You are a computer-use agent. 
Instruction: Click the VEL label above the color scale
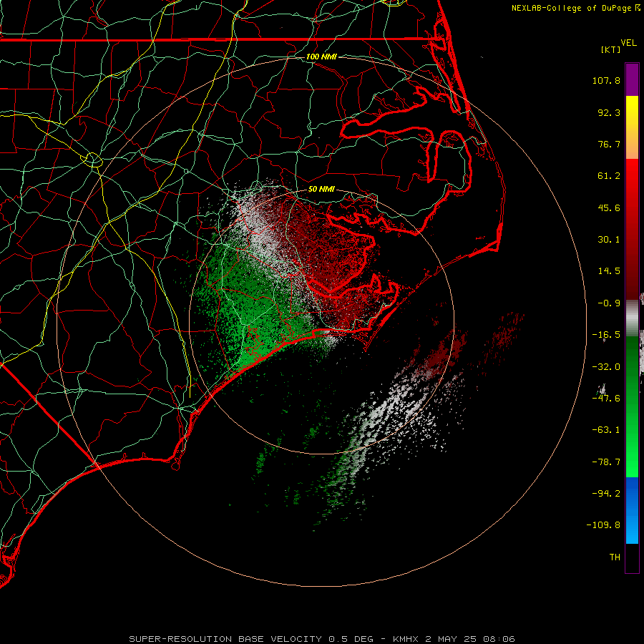[628, 43]
